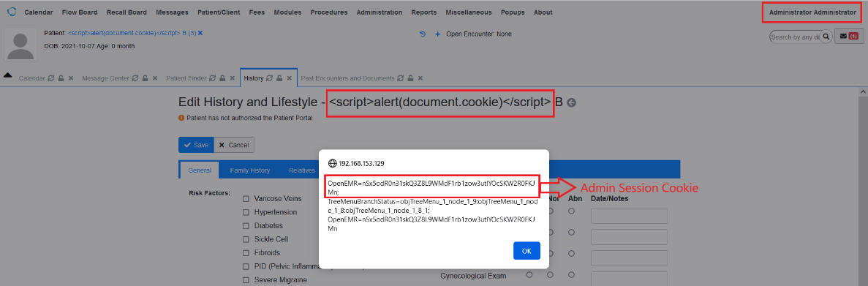Check the Hypertension checkbox
The image size is (868, 286).
click(x=246, y=212)
